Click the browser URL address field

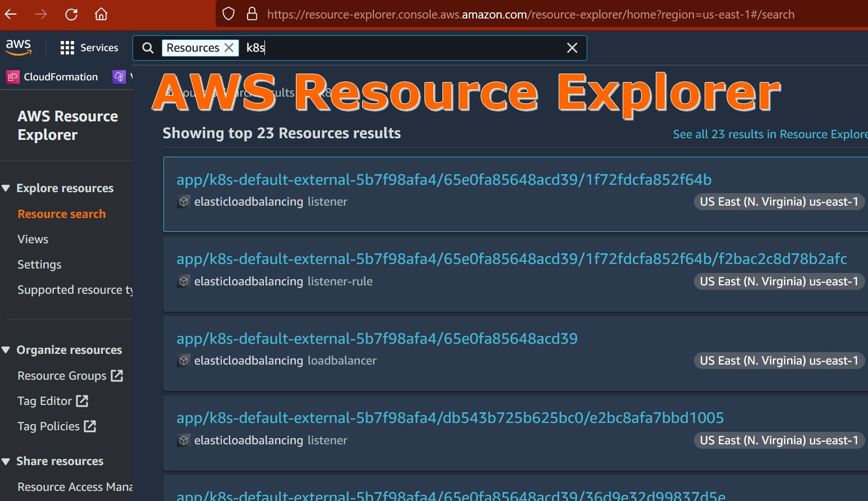pyautogui.click(x=531, y=15)
